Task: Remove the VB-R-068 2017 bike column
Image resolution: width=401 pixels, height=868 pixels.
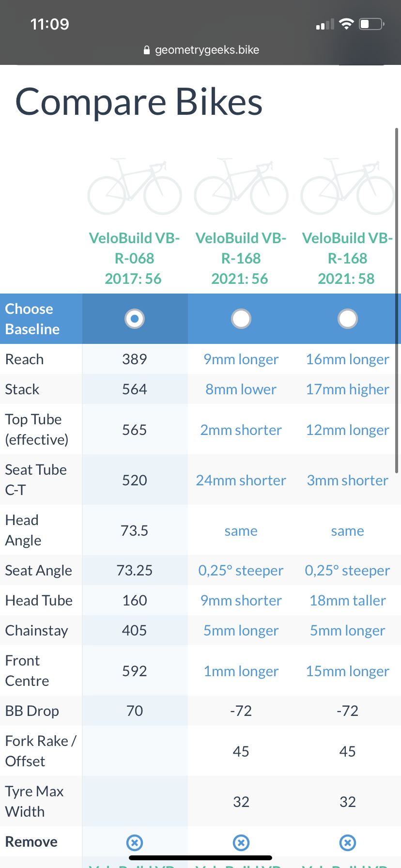Action: [135, 843]
